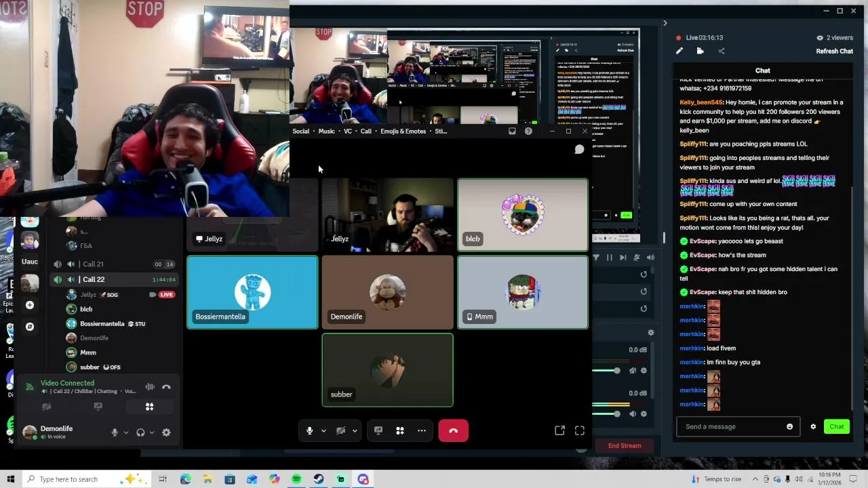
Task: Open Spotify from taskbar
Action: tap(296, 479)
